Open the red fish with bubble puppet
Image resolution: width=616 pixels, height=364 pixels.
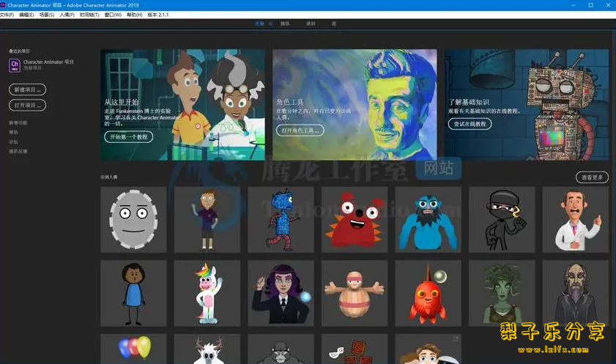(428, 293)
